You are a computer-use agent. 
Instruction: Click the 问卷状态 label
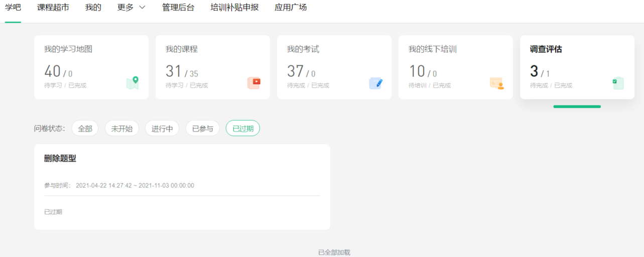click(x=50, y=128)
